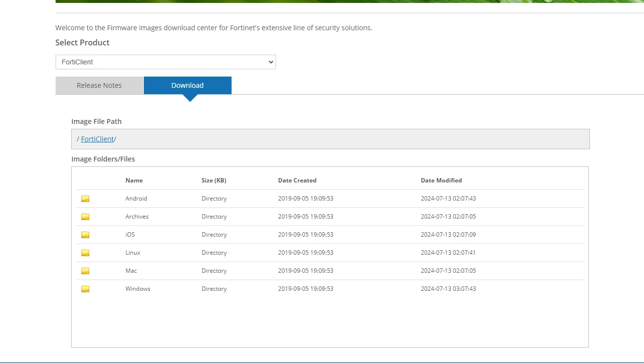Image resolution: width=644 pixels, height=363 pixels.
Task: Click the Size (KB) column header
Action: pyautogui.click(x=214, y=181)
